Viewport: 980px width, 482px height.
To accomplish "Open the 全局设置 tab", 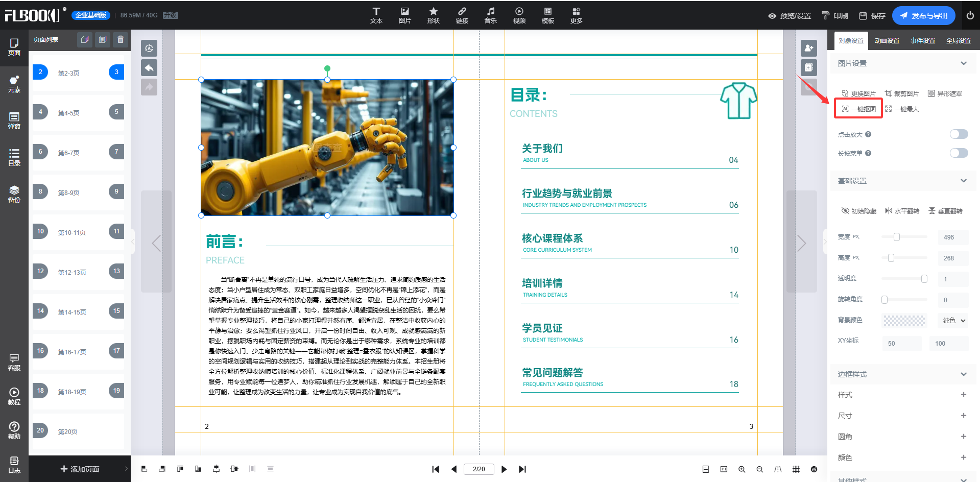I will tap(958, 41).
